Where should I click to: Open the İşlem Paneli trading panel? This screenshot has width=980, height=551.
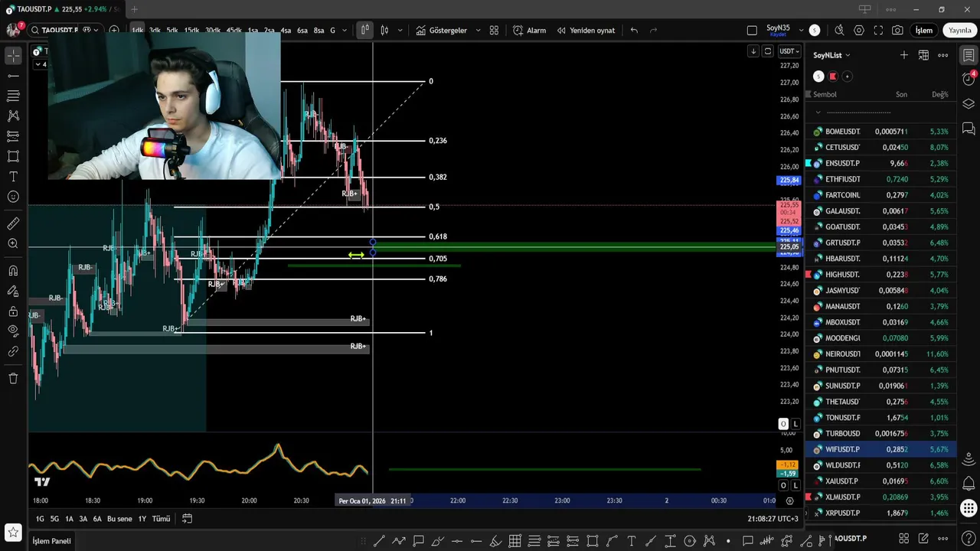(x=51, y=541)
